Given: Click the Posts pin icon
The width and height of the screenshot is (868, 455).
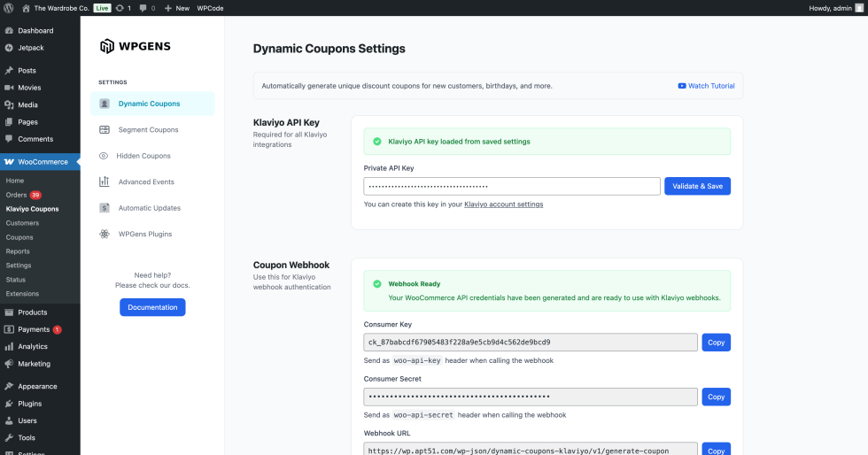Looking at the screenshot, I should click(x=9, y=70).
